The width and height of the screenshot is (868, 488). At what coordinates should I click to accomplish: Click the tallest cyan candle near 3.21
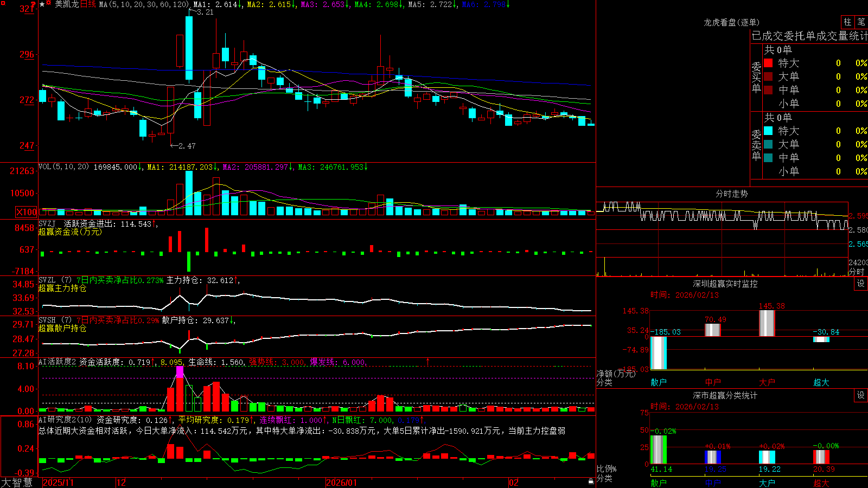tap(189, 48)
